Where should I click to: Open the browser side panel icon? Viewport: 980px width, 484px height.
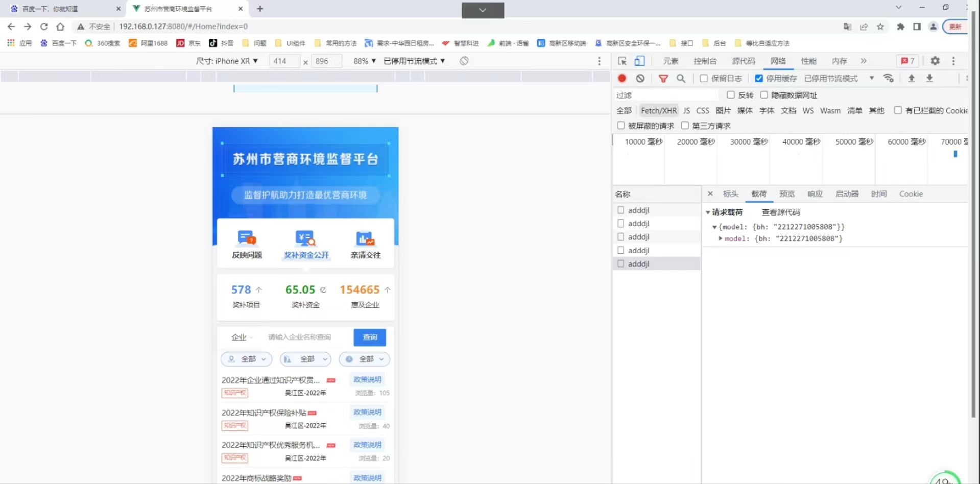tap(917, 27)
